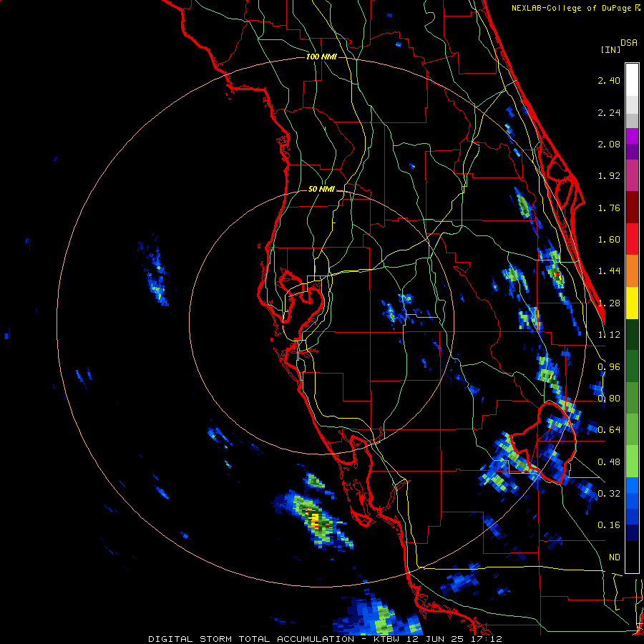
Task: Select the 2.08 legend value
Action: pyautogui.click(x=609, y=144)
